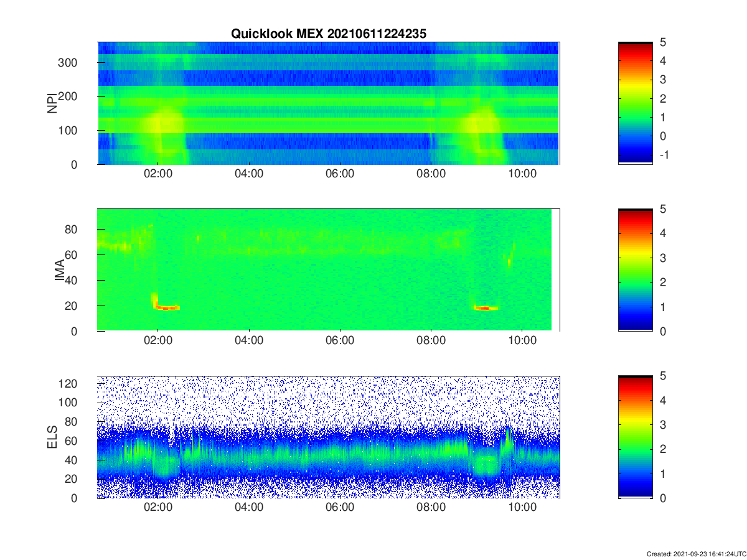This screenshot has width=747, height=560.
Task: Click the '06:00' label under the IMA plot
Action: pyautogui.click(x=340, y=342)
